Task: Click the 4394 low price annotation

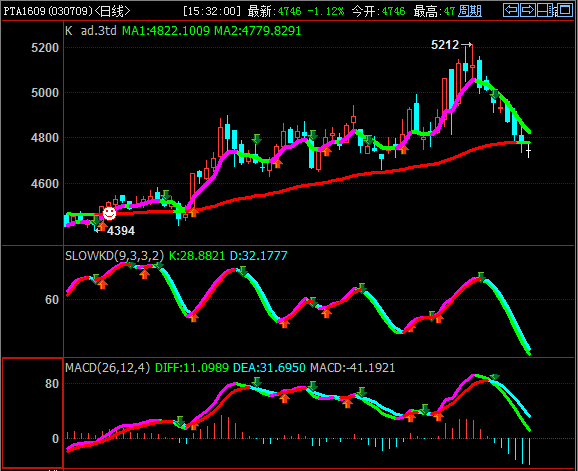Action: tap(121, 231)
